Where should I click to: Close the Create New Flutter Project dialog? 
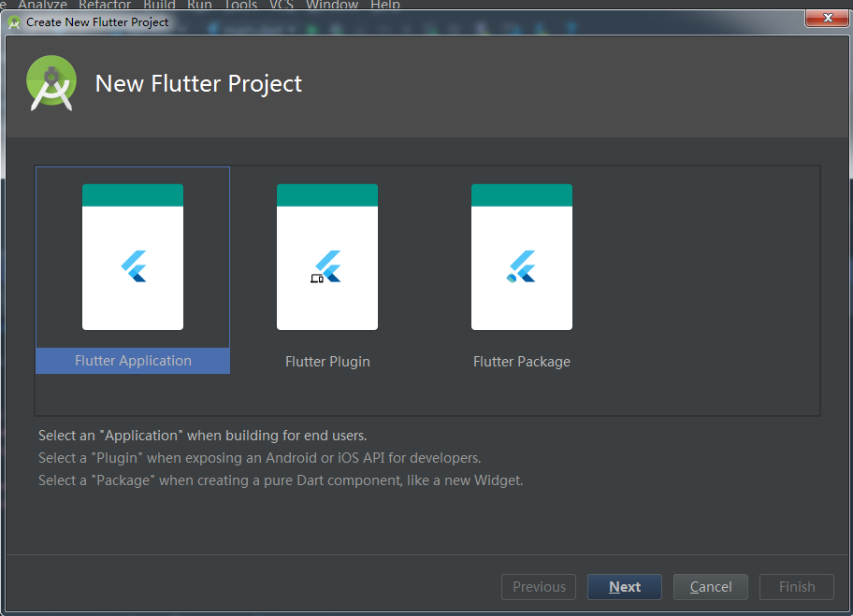[x=827, y=18]
